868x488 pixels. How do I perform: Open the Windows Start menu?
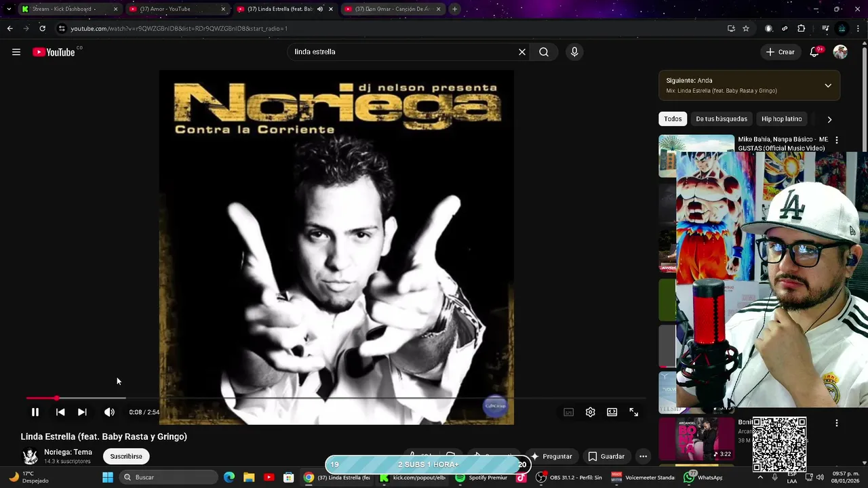pyautogui.click(x=108, y=477)
